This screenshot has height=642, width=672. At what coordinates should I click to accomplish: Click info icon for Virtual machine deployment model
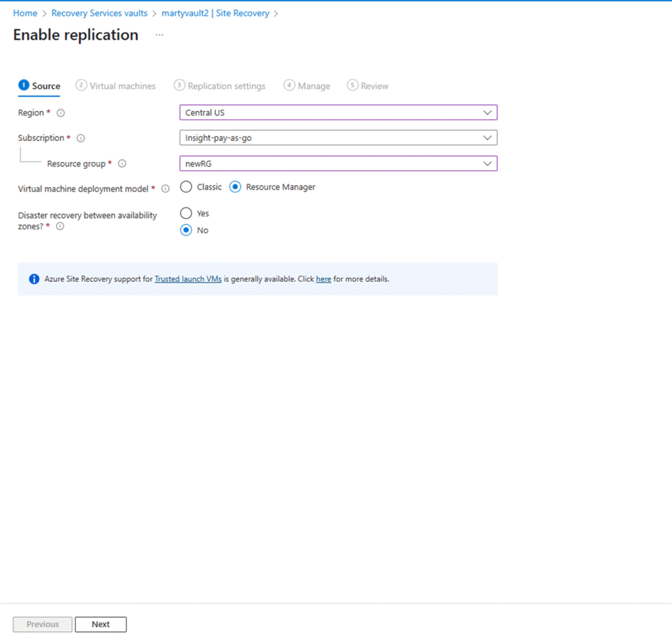[x=165, y=189]
